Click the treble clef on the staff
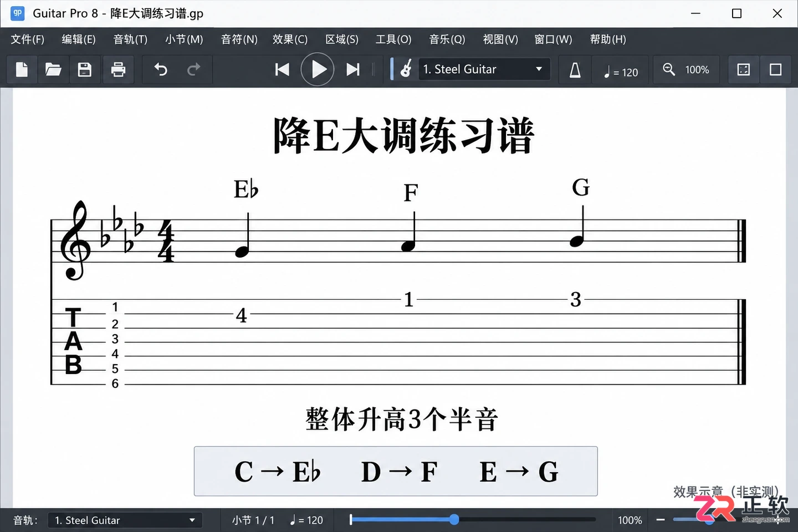Viewport: 798px width, 532px height. point(76,241)
